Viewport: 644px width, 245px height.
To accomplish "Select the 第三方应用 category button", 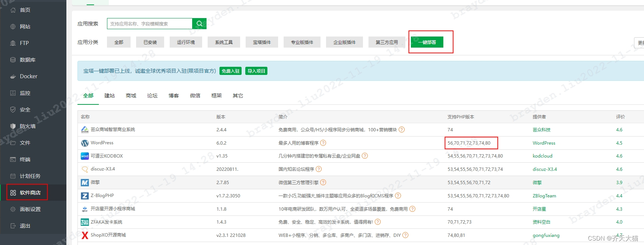I will tap(387, 42).
